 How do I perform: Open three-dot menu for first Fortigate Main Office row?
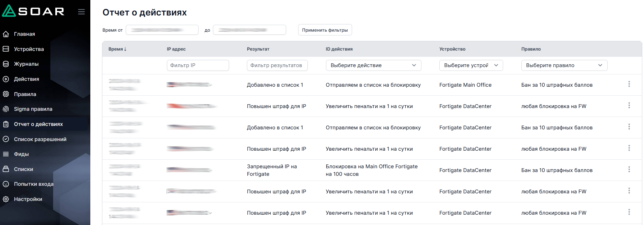coord(629,84)
